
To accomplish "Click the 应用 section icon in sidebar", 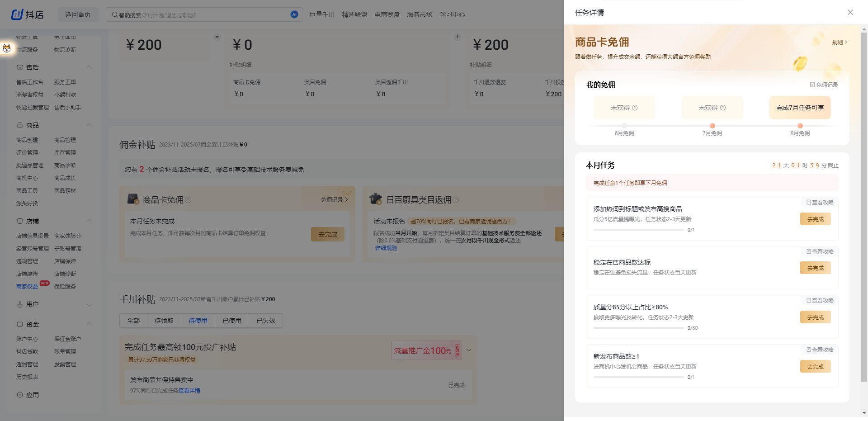I will click(20, 394).
